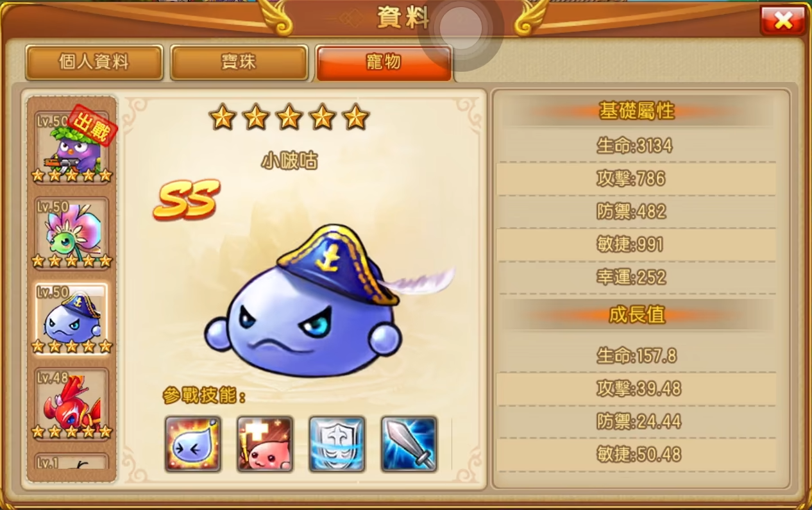Open the 寵物 tab
This screenshot has width=812, height=510.
tap(384, 62)
